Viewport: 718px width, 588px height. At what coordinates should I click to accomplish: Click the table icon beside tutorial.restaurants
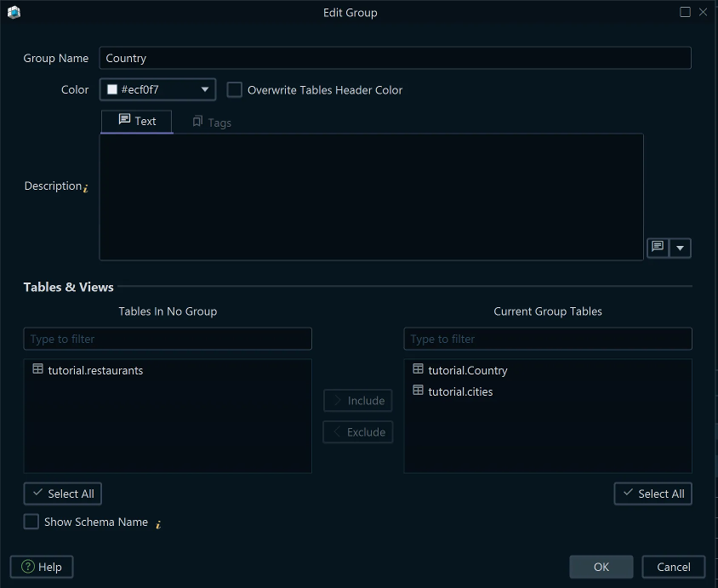coord(37,369)
